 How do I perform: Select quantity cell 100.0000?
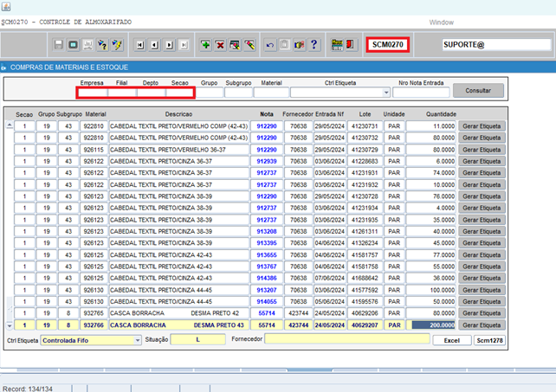pyautogui.click(x=430, y=290)
